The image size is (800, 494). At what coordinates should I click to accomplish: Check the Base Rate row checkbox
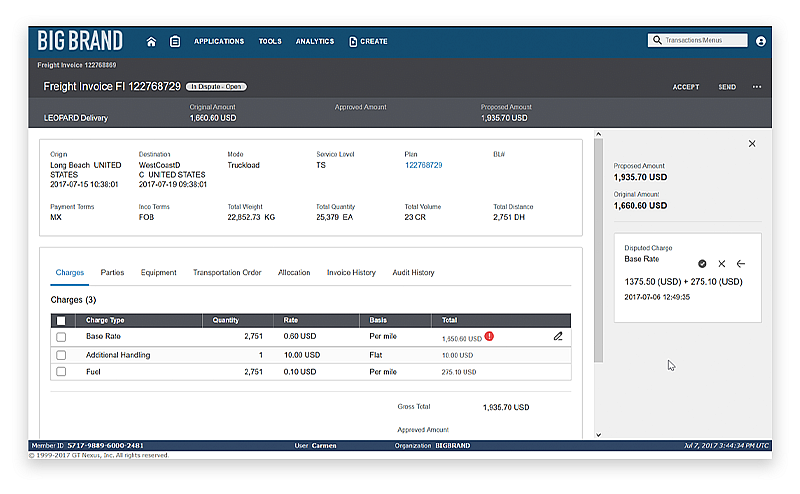tap(61, 337)
